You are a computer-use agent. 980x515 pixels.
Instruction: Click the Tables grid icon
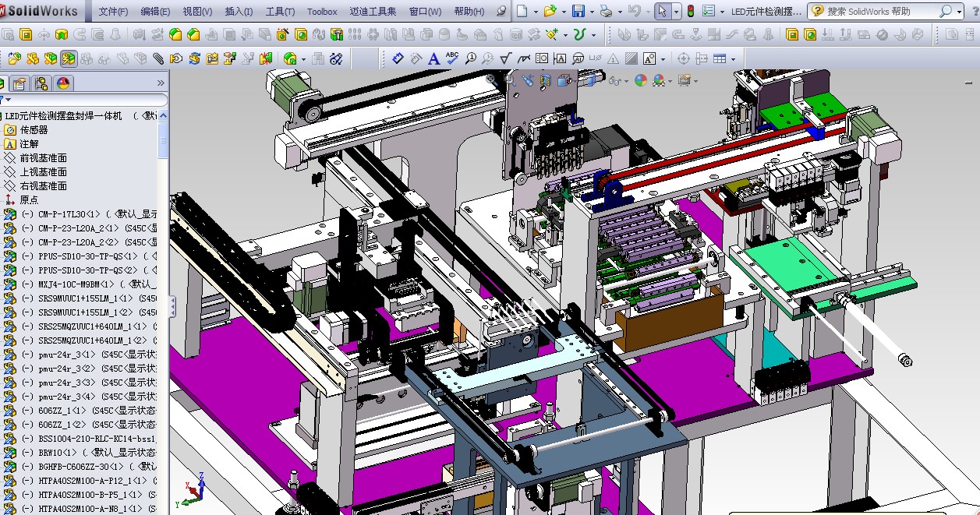pyautogui.click(x=720, y=58)
